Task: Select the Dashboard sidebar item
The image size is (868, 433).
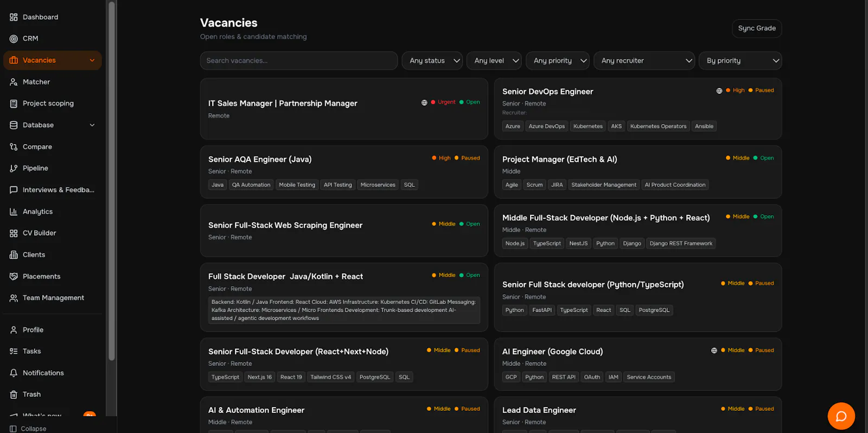Action: click(53, 17)
